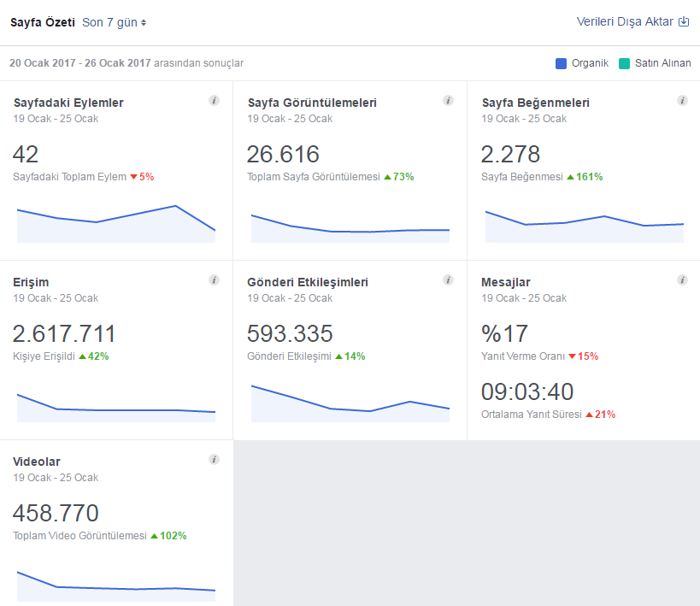Click the Kişiye Erişildi label
Viewport: 700px width, 606px height.
tap(44, 356)
